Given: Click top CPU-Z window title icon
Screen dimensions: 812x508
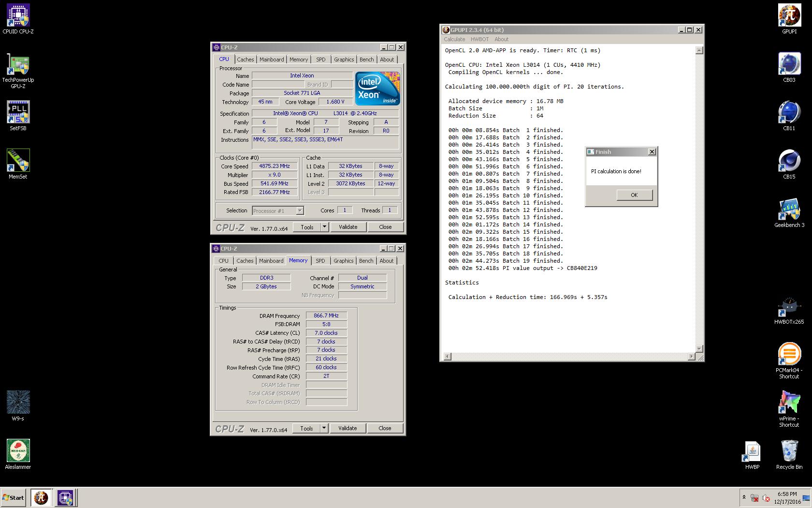Looking at the screenshot, I should (217, 47).
